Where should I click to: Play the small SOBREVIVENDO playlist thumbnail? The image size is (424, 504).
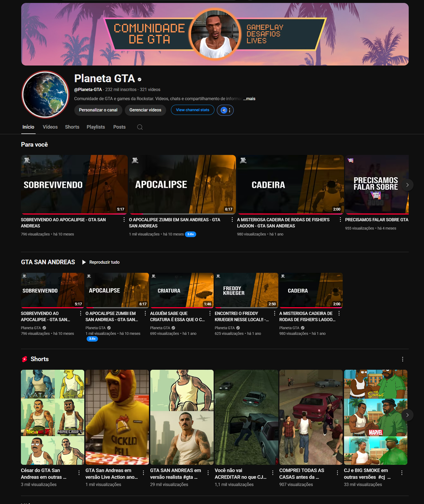53,290
